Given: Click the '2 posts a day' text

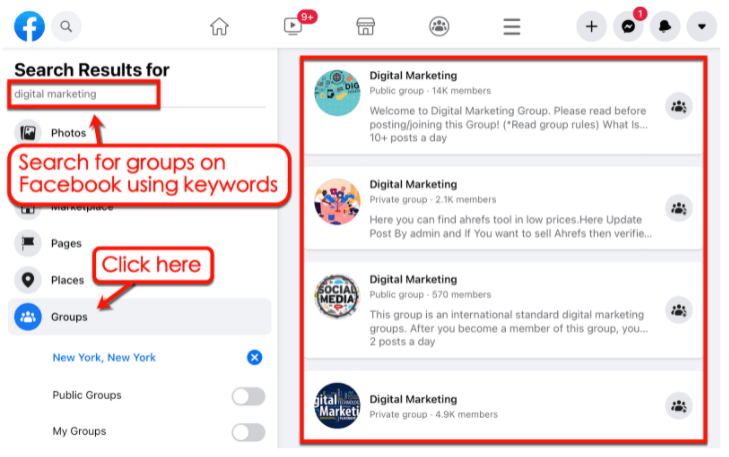Looking at the screenshot, I should coord(402,342).
